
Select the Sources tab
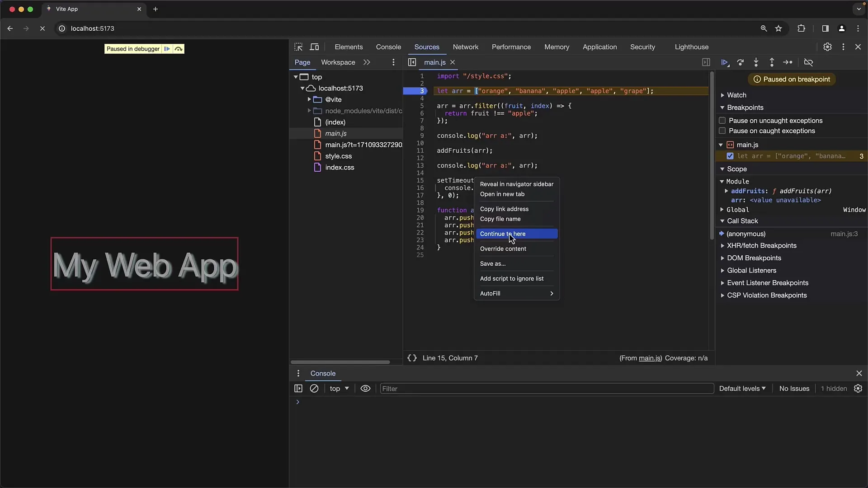coord(427,47)
